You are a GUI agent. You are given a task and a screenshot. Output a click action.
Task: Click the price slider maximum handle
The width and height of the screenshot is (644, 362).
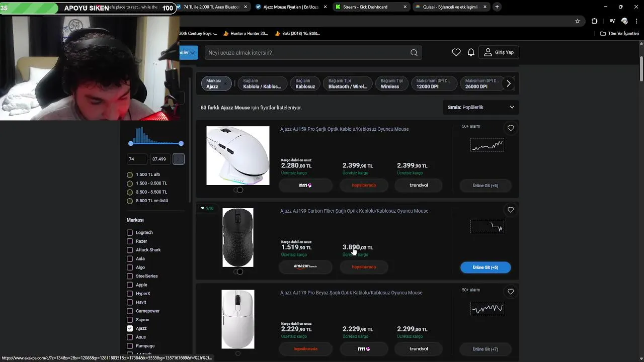coord(181,144)
